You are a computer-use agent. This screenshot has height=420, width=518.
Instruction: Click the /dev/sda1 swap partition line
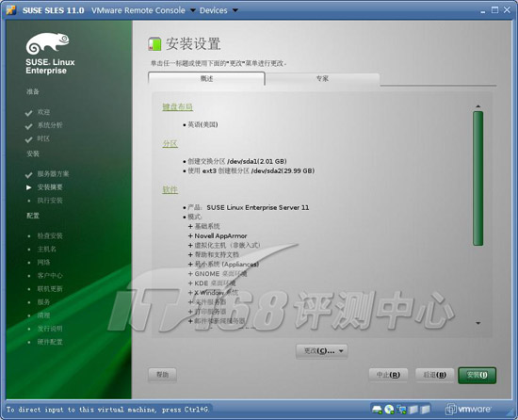236,161
